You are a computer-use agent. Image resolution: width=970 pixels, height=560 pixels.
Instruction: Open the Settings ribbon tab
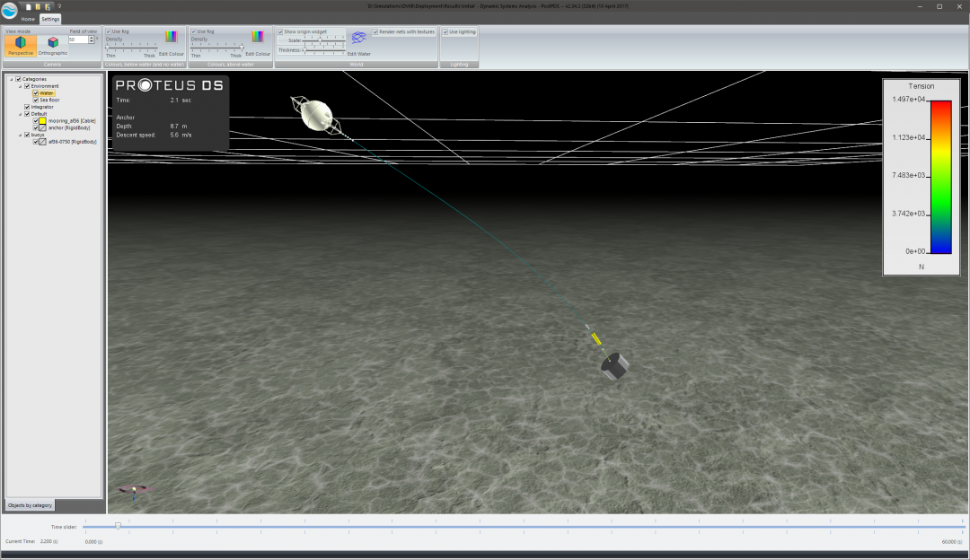pyautogui.click(x=49, y=18)
